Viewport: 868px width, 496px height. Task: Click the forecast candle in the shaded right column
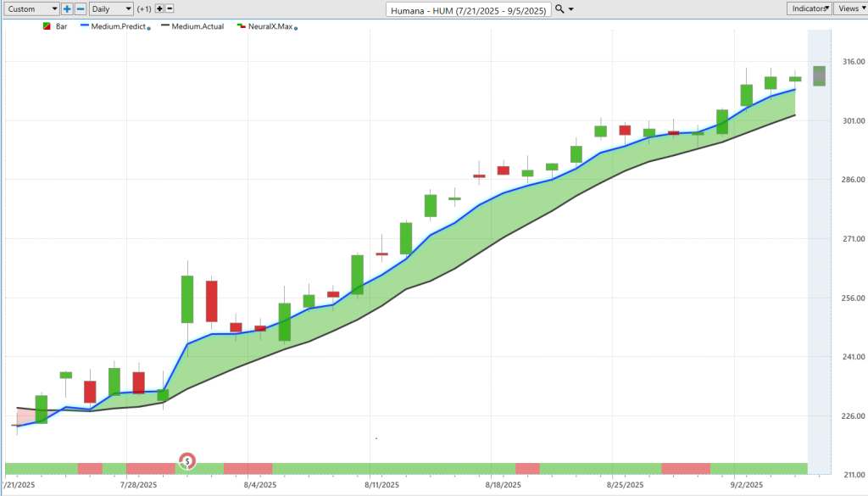[819, 75]
